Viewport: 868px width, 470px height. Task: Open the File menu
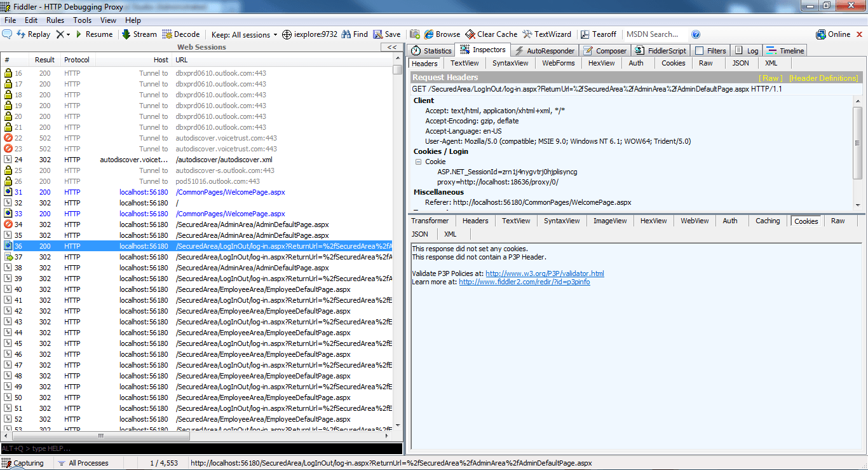(10, 20)
